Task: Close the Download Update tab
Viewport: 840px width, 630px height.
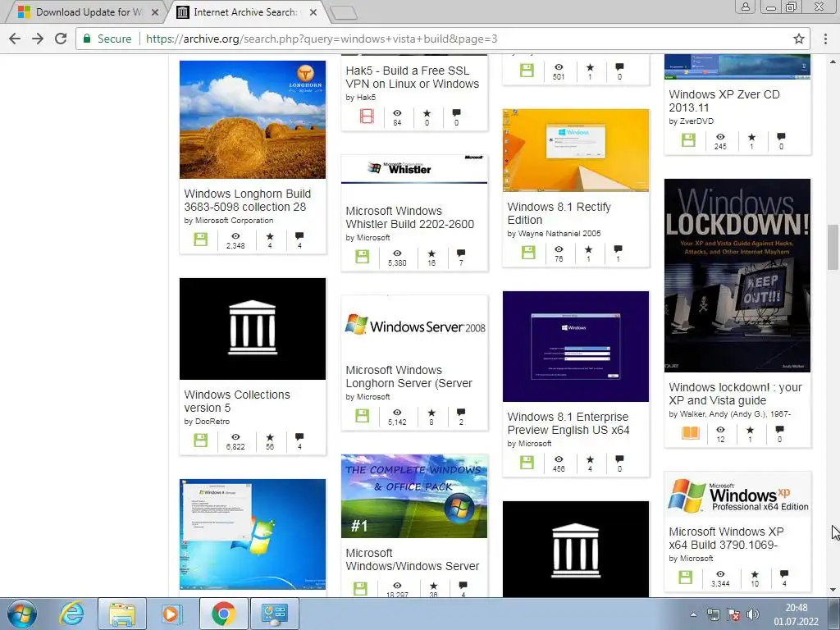Action: click(x=155, y=11)
